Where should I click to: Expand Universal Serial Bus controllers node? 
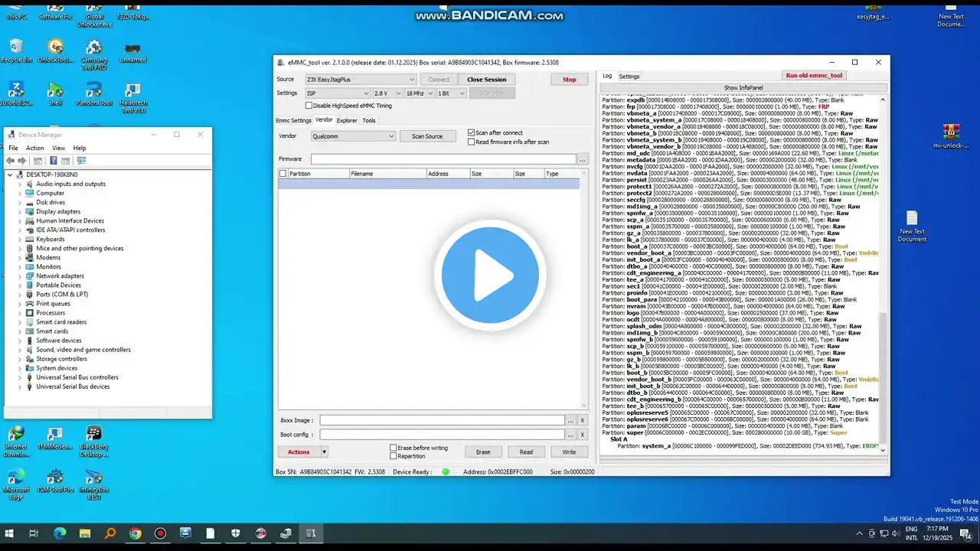pyautogui.click(x=20, y=377)
